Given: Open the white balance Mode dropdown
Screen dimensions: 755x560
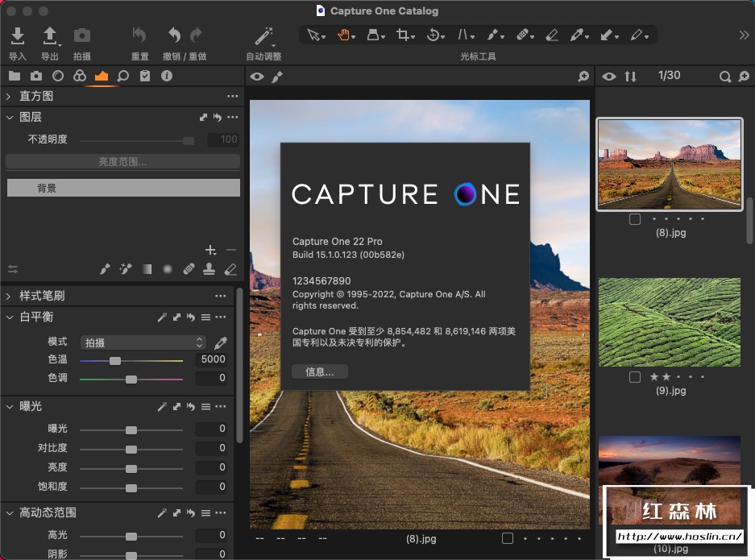Looking at the screenshot, I should click(143, 342).
